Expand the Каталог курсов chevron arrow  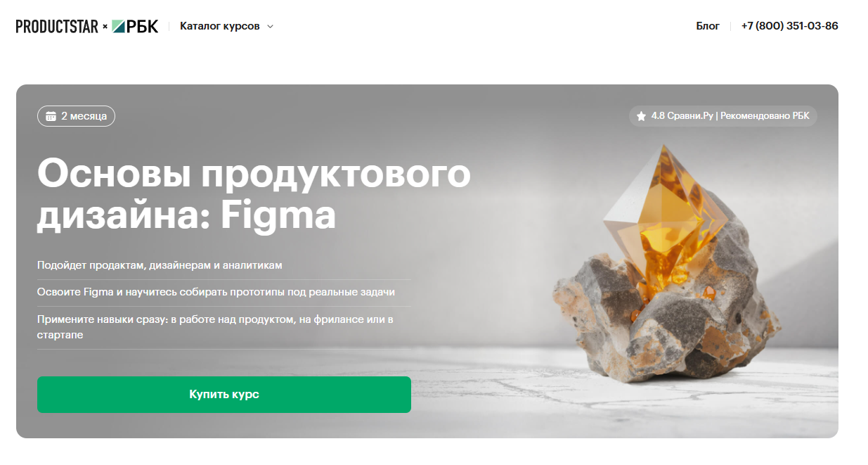(x=271, y=27)
